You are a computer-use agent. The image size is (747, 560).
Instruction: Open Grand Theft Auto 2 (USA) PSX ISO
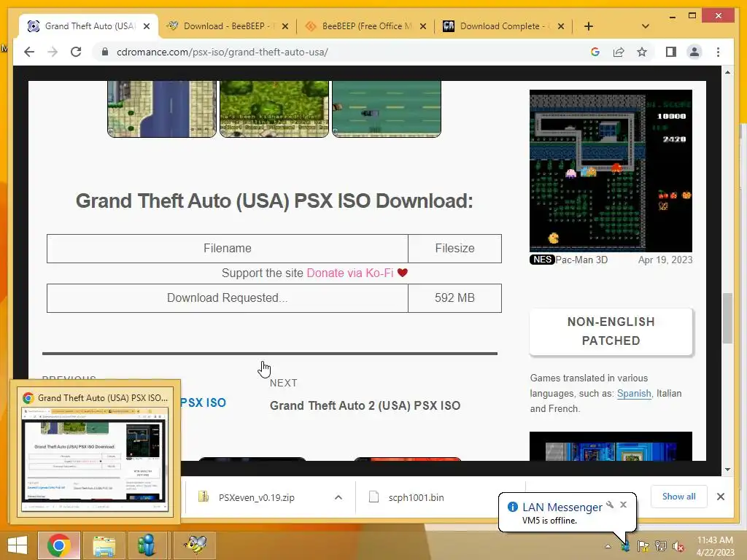pos(365,405)
